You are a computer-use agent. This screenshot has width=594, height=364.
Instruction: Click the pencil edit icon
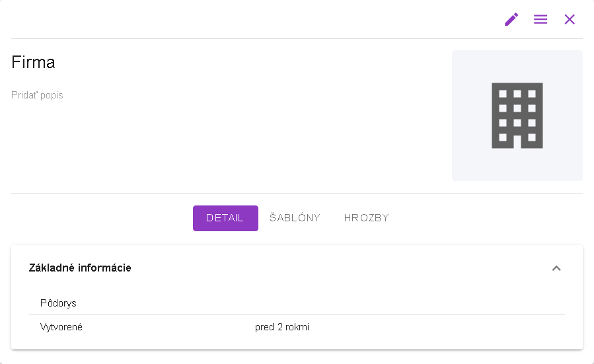click(511, 19)
